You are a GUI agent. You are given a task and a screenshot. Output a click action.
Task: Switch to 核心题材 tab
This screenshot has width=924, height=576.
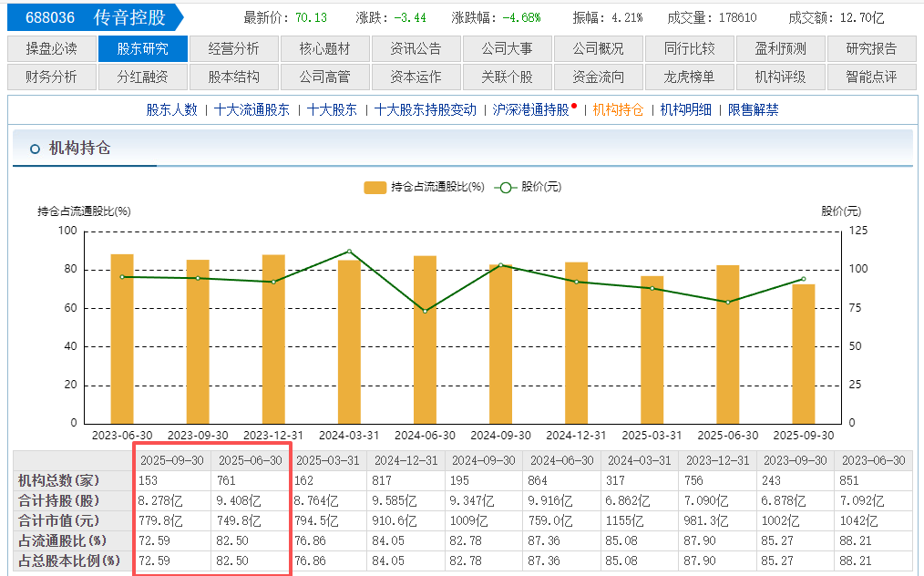(324, 49)
